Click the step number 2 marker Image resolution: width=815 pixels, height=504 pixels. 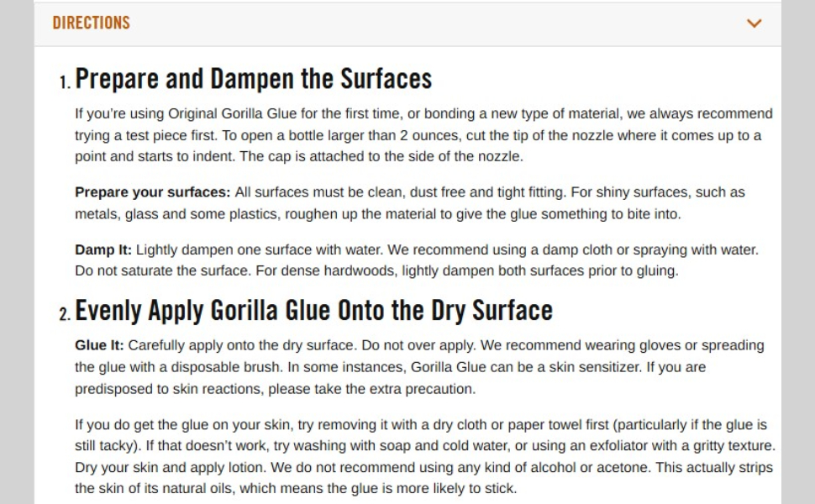click(65, 313)
